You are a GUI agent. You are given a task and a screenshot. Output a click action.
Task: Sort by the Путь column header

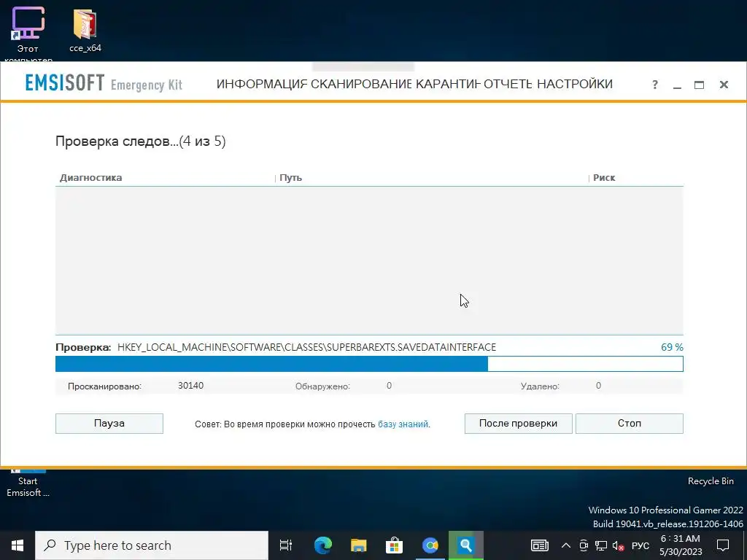tap(290, 178)
